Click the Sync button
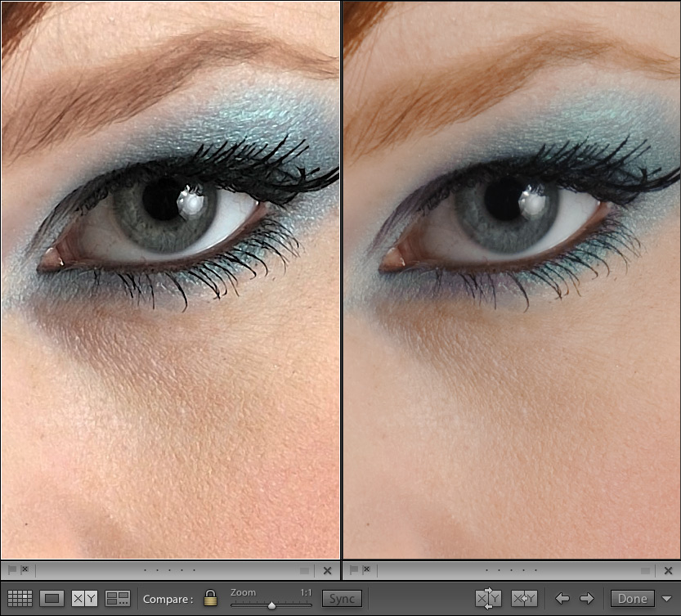Screen dimensions: 681x616 coord(342,599)
